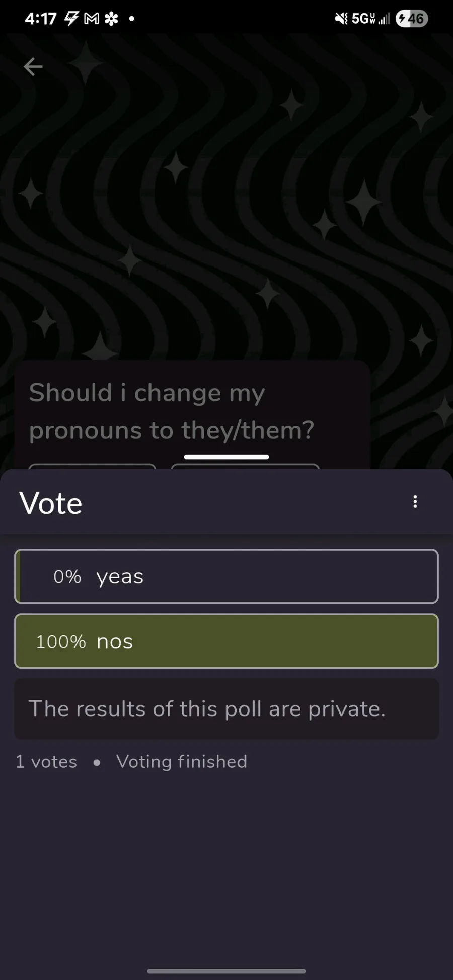This screenshot has width=453, height=980.
Task: Tap the battery indicator showing 46
Action: coord(411,19)
